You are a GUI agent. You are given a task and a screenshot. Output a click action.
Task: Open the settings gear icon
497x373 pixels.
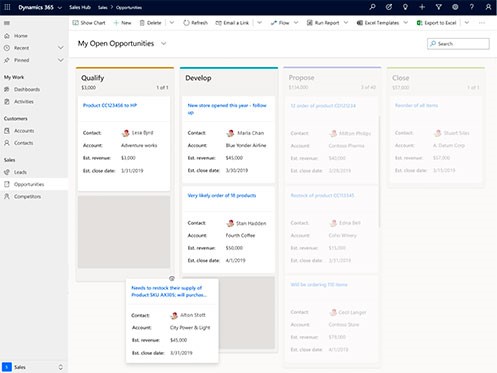coord(455,7)
